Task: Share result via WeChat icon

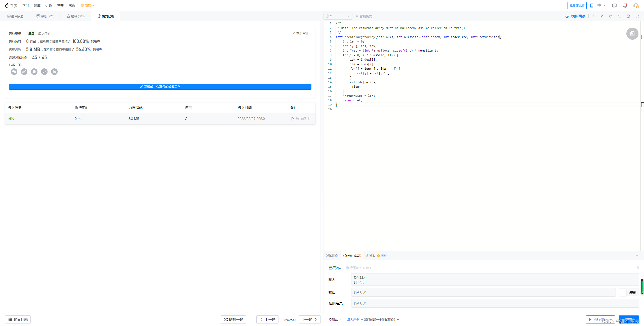Action: point(14,72)
